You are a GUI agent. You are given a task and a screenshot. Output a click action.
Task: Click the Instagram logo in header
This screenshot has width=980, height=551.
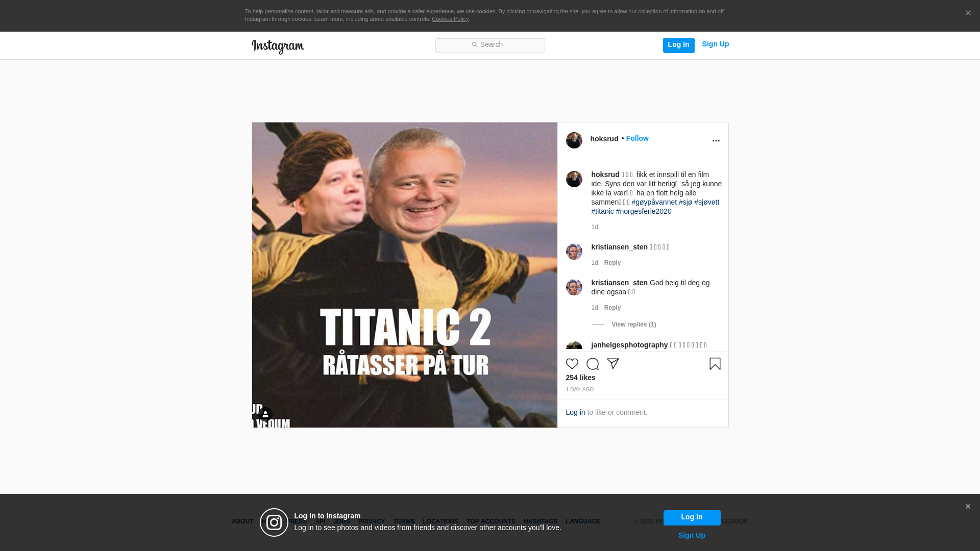pyautogui.click(x=278, y=46)
